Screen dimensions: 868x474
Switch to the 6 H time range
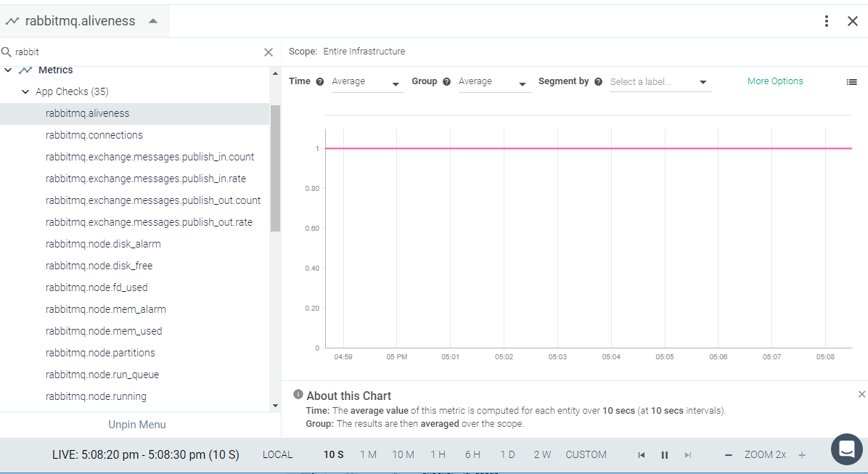click(472, 454)
